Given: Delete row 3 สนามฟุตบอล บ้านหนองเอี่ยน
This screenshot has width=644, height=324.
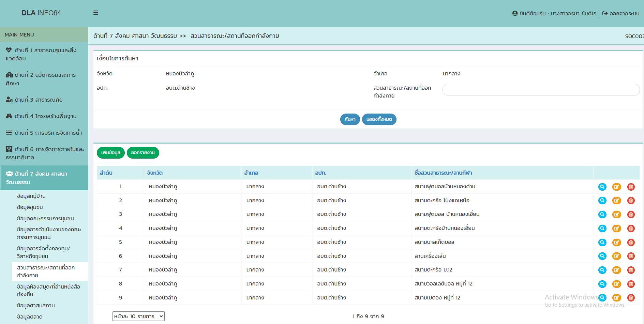Looking at the screenshot, I should 631,215.
